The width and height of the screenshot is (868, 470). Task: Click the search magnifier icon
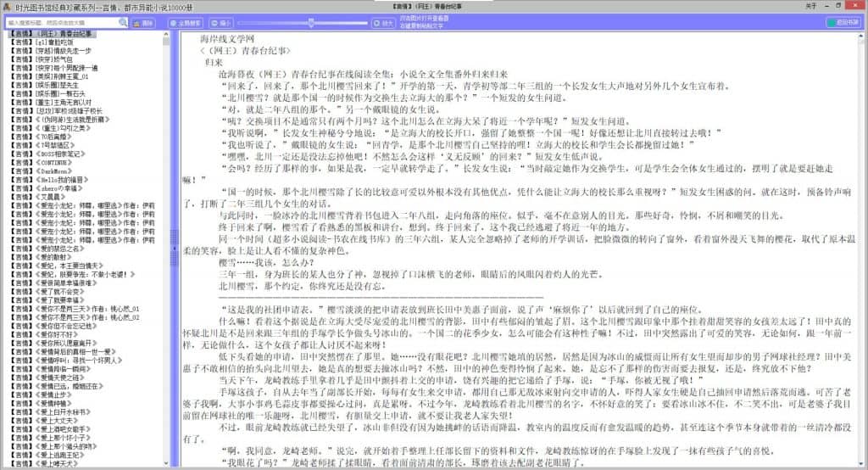point(123,23)
